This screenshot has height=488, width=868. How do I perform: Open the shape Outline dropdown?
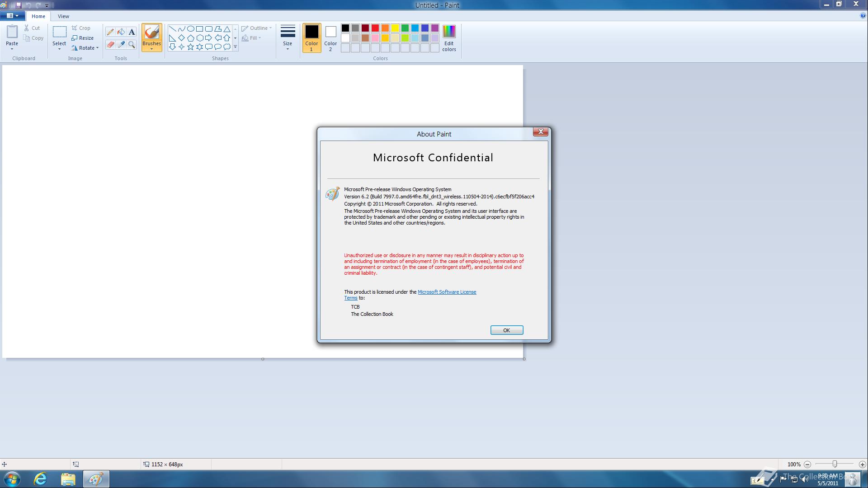[x=256, y=28]
